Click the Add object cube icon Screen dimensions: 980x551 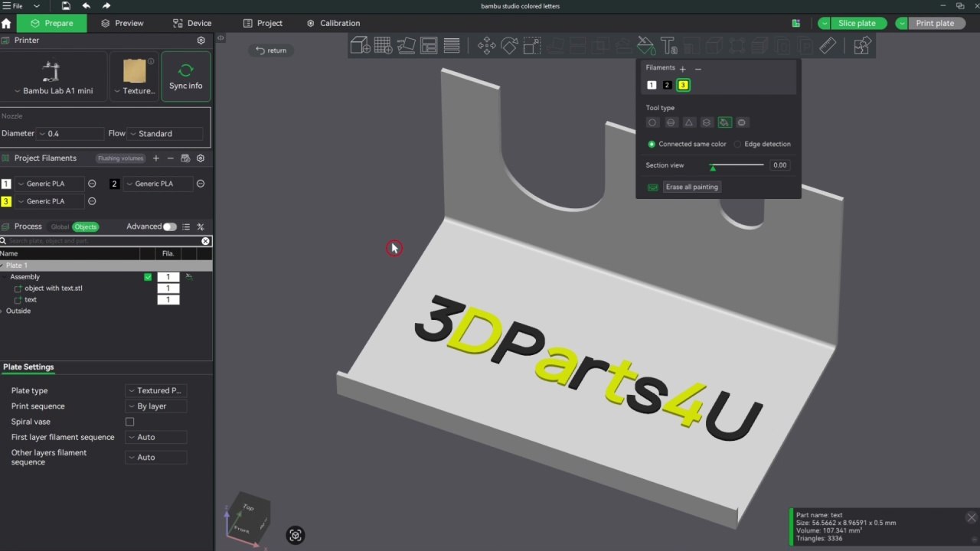[x=361, y=46]
